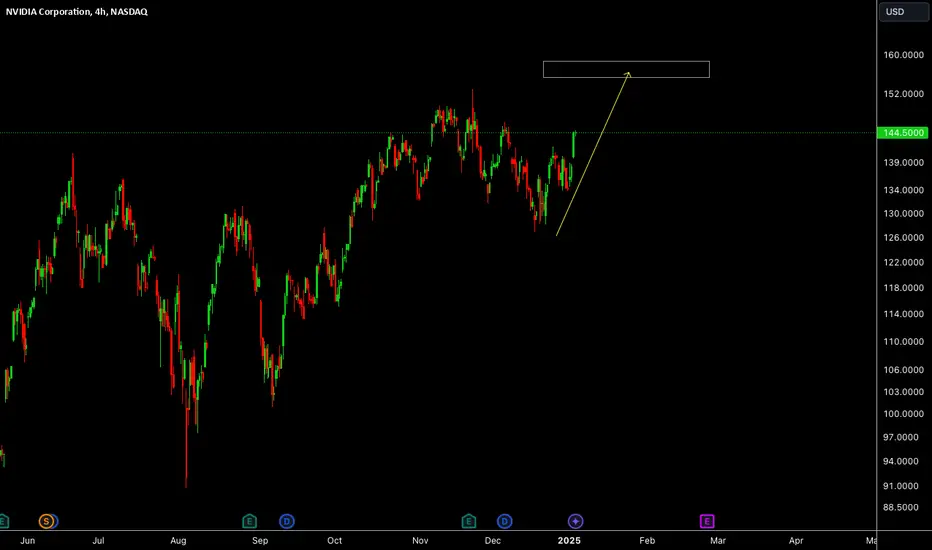
Task: Click the 114.0000 price axis label
Action: coord(903,314)
